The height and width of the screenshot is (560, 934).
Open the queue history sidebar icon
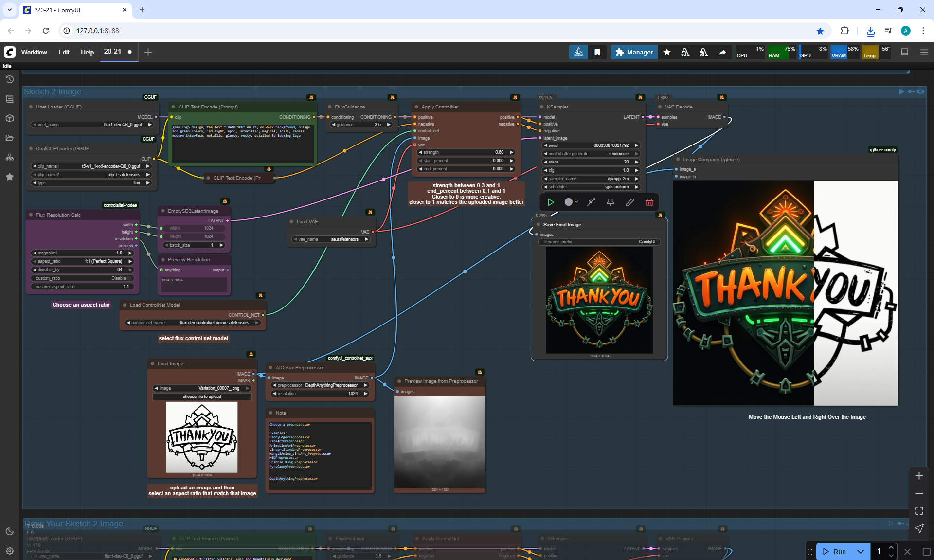click(9, 79)
